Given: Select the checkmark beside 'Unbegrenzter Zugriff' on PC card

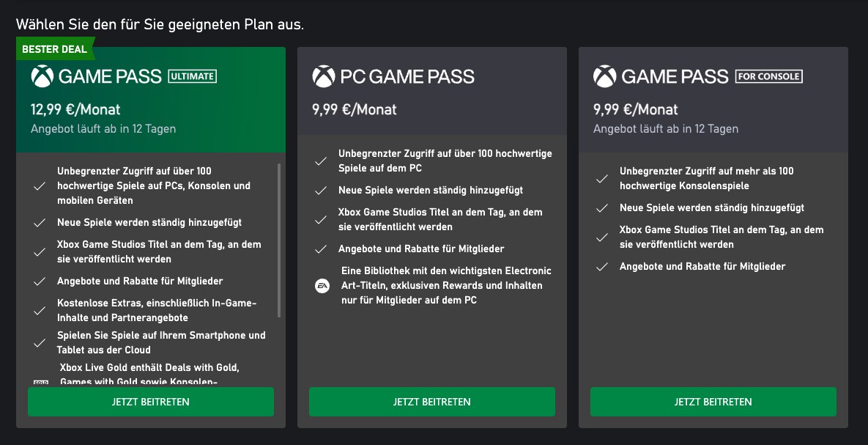Looking at the screenshot, I should pyautogui.click(x=321, y=161).
